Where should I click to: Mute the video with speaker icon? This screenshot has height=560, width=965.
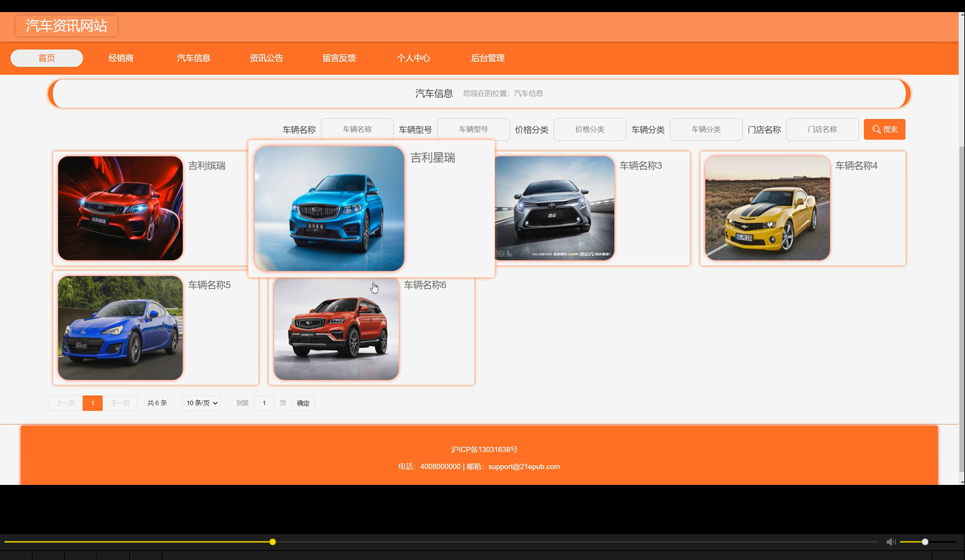tap(891, 542)
